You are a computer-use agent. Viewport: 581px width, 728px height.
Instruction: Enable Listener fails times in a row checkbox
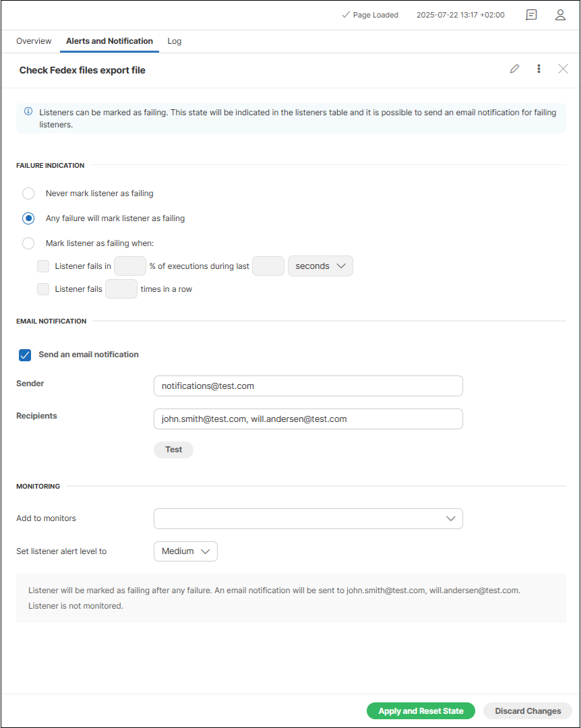coord(43,289)
